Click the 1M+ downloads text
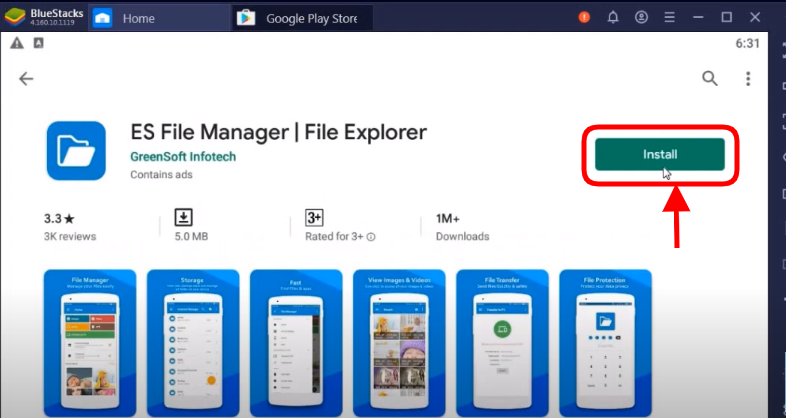Image resolution: width=786 pixels, height=418 pixels. pos(448,219)
